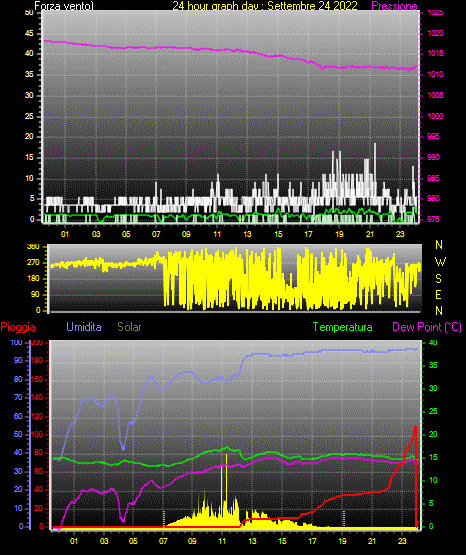This screenshot has width=466, height=555.
Task: Click the 'Dew Point (°C)' legend label
Action: (x=427, y=327)
